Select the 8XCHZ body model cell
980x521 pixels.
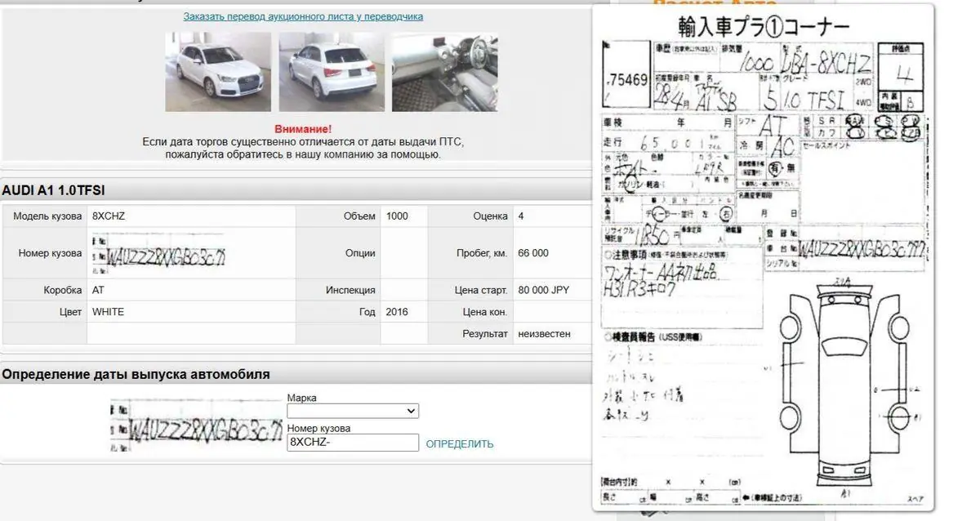(x=109, y=216)
